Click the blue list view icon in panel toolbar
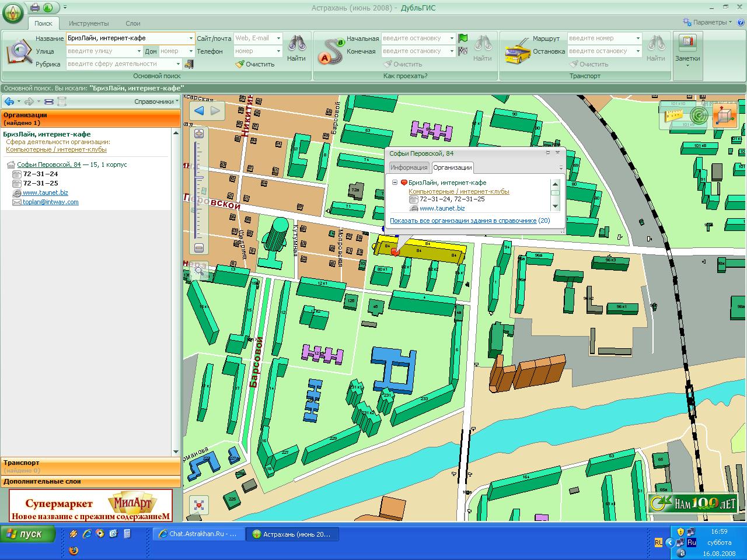Screen dimensions: 747x560 (x=49, y=101)
